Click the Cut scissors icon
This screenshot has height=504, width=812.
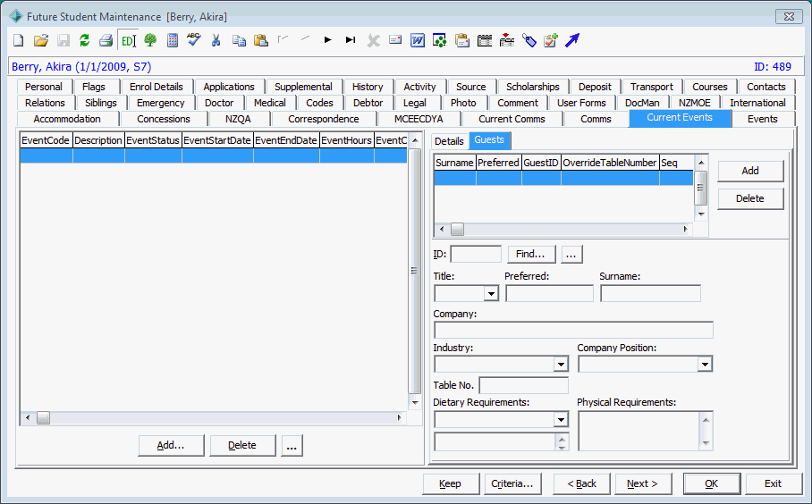[216, 40]
